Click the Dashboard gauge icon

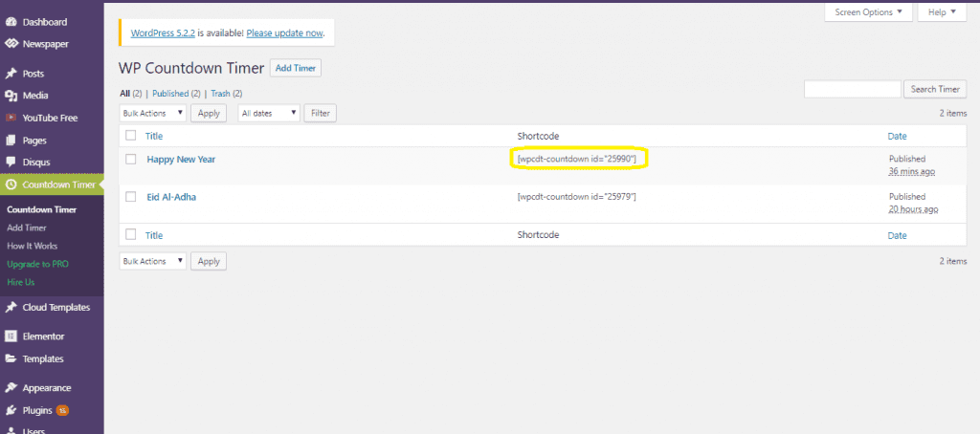tap(11, 22)
